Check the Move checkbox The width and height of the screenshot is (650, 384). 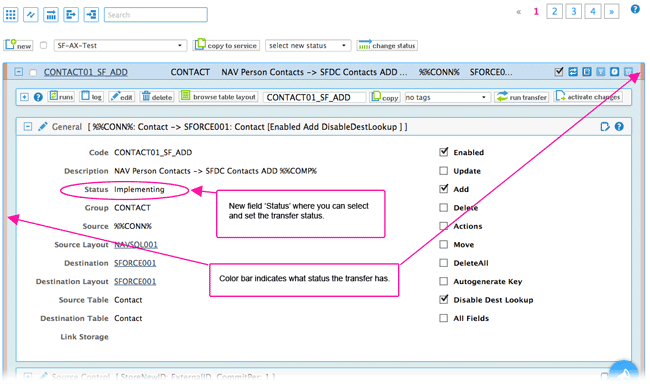[444, 244]
